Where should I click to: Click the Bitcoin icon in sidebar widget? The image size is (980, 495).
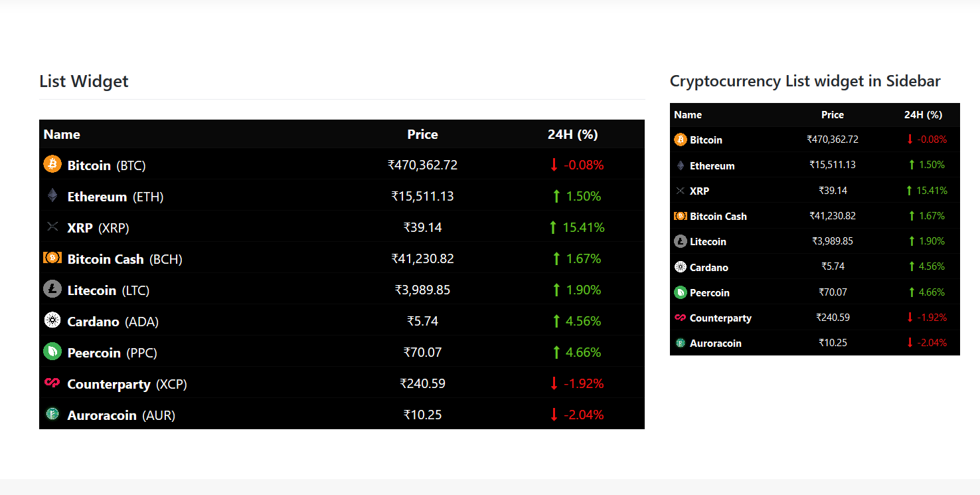point(680,140)
